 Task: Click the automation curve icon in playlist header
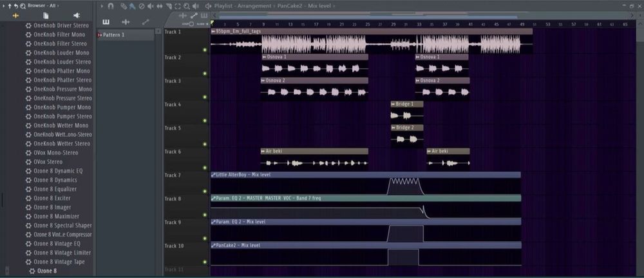[x=194, y=15]
